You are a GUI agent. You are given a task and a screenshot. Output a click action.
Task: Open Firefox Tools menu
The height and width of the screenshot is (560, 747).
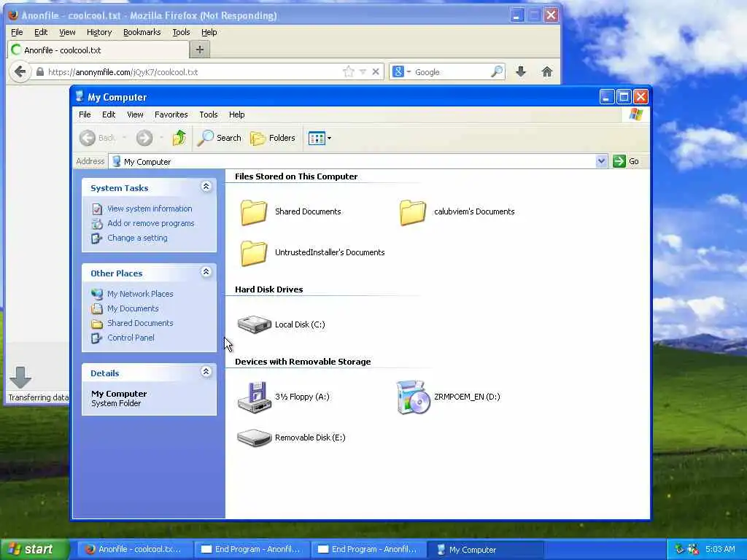181,32
